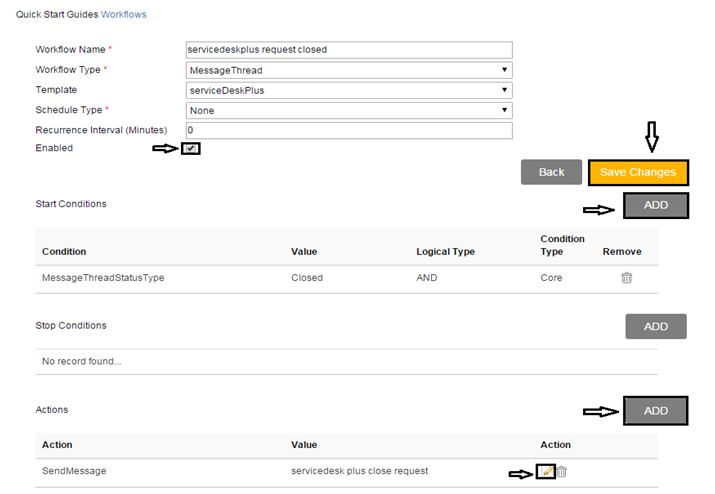The image size is (715, 494).
Task: Click the pencil edit icon for SendMessage
Action: (x=545, y=471)
